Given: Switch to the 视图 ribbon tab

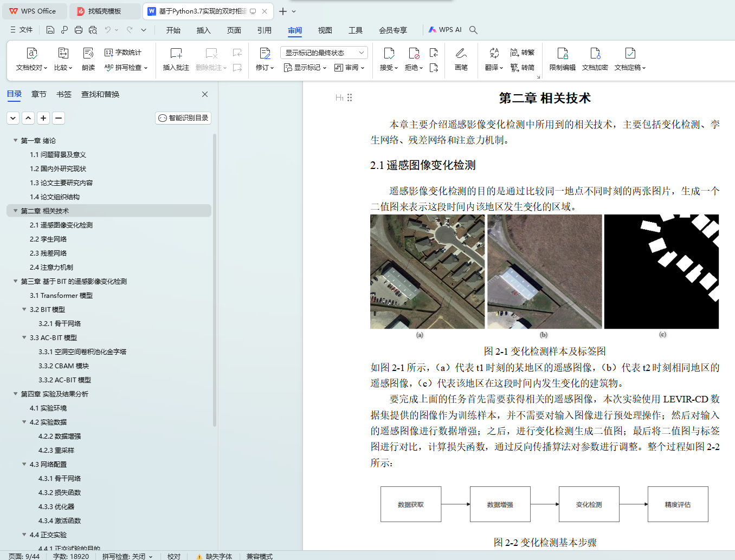Looking at the screenshot, I should coord(325,30).
